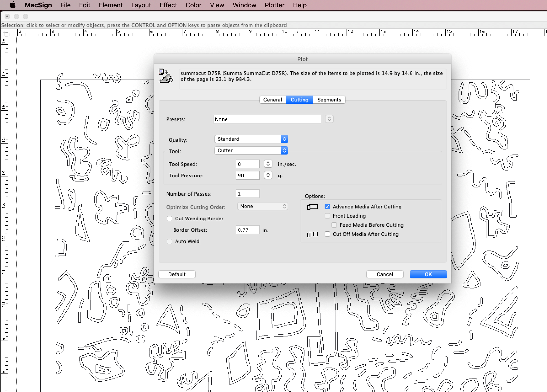Switch to the Segments tab

pyautogui.click(x=329, y=100)
